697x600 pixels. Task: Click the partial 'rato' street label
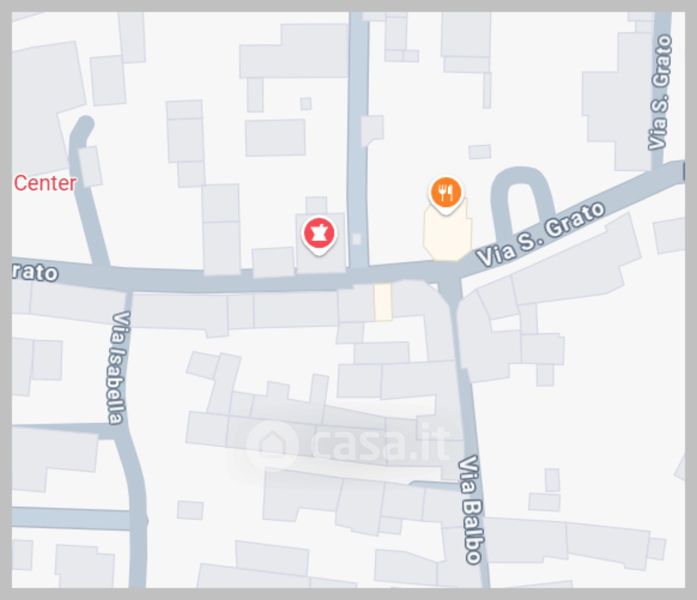click(35, 272)
